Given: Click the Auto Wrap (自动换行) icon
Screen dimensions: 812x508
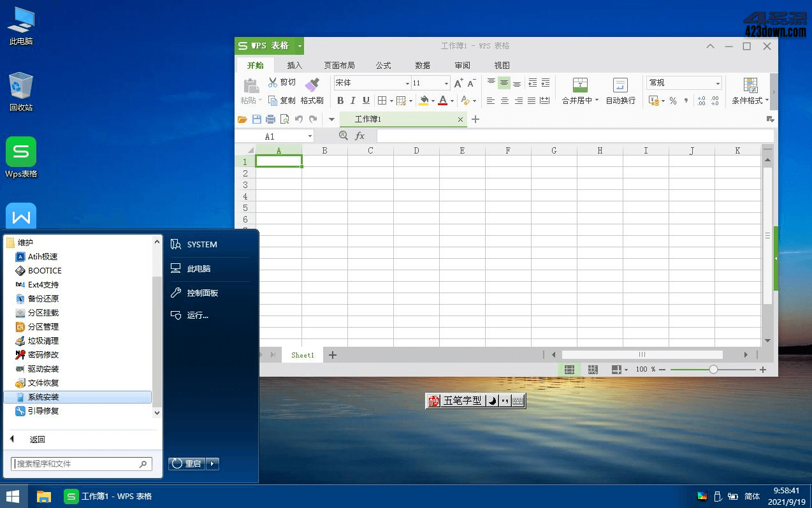Looking at the screenshot, I should click(x=620, y=85).
